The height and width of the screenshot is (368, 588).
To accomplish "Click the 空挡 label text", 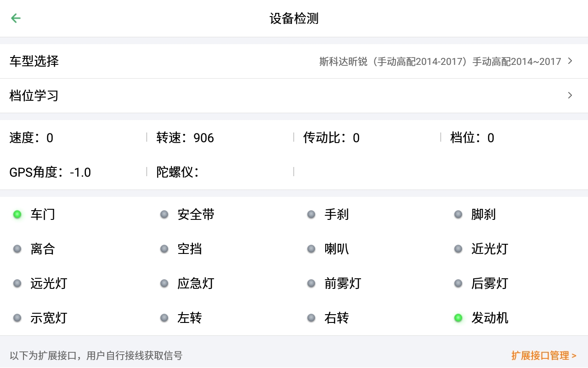I will click(x=190, y=249).
